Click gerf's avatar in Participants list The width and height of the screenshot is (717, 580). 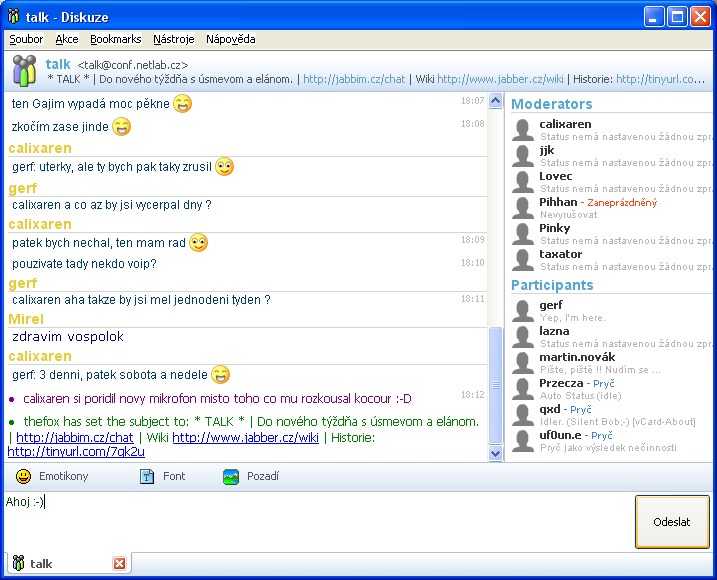click(x=522, y=310)
